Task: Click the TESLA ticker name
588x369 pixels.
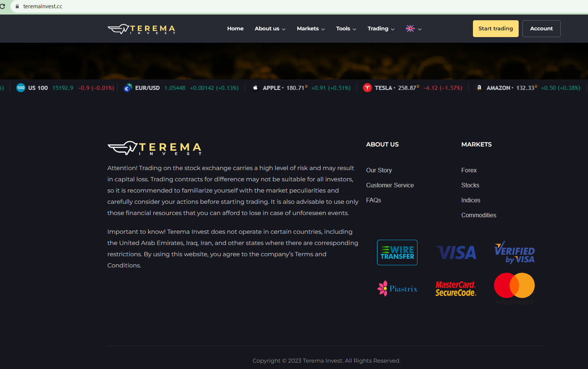Action: 383,88
